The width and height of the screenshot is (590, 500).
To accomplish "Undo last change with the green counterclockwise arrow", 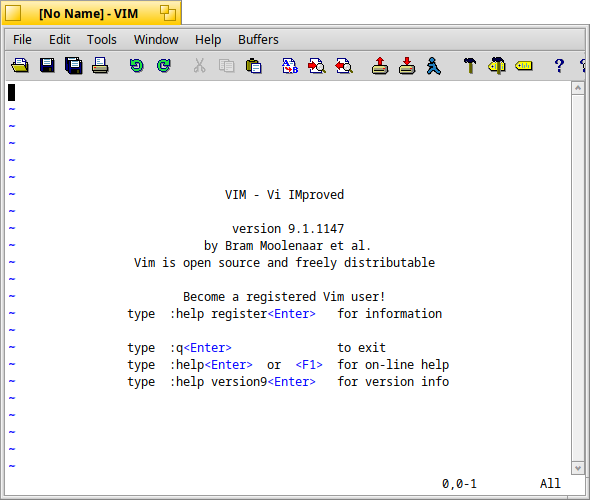I will (x=136, y=66).
